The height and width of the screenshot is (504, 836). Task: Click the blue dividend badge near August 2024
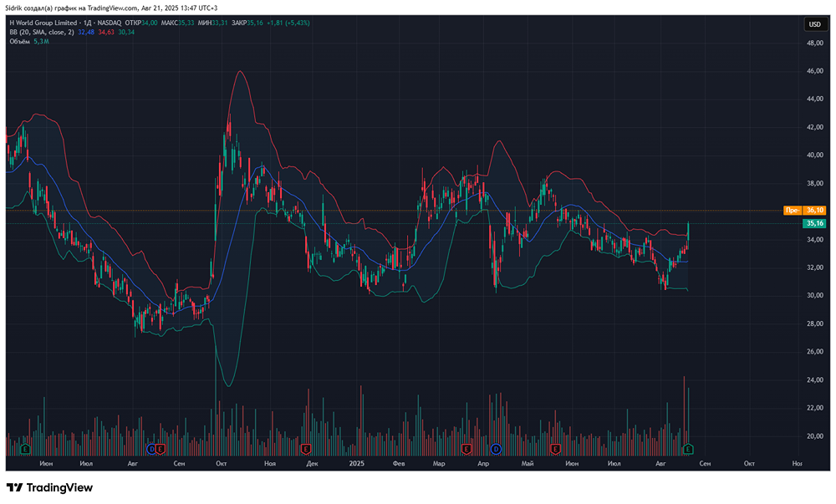pyautogui.click(x=151, y=448)
